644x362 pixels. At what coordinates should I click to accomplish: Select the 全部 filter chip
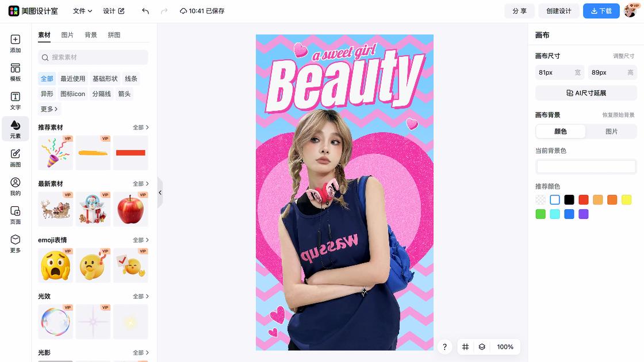47,79
